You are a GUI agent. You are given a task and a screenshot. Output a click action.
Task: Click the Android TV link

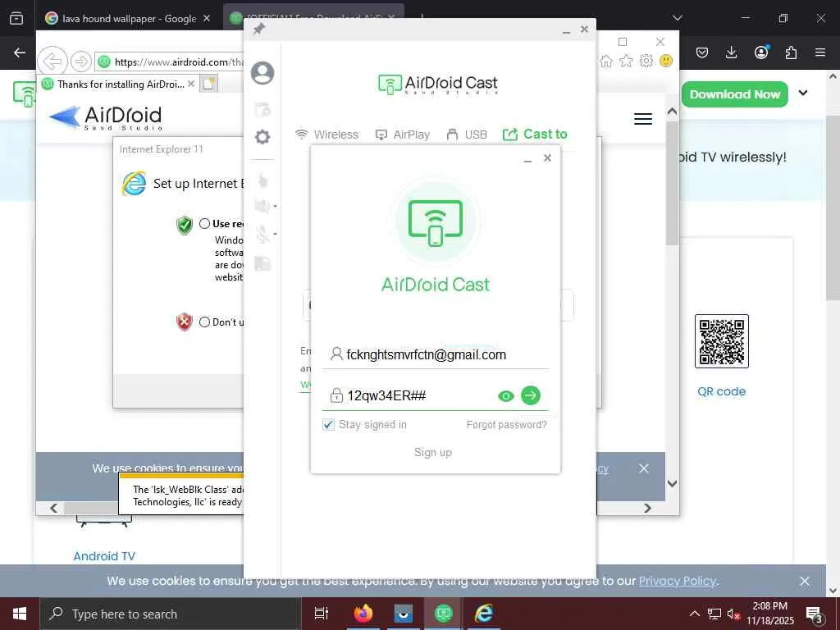104,556
